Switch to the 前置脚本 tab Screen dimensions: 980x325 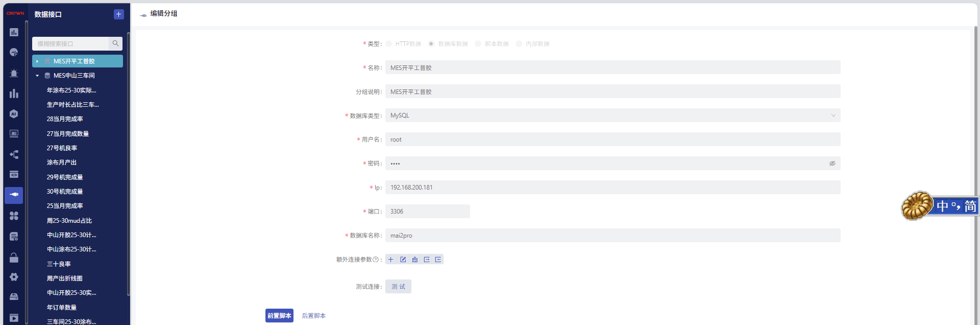[x=279, y=316]
